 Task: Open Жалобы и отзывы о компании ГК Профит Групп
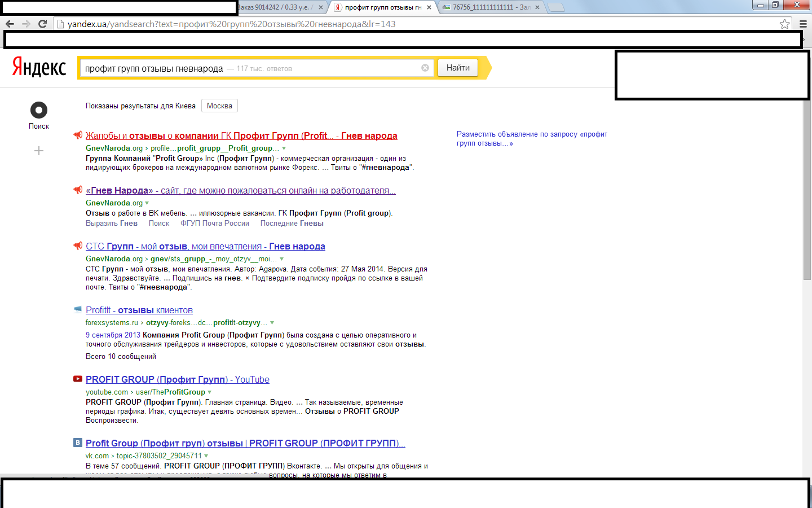241,135
